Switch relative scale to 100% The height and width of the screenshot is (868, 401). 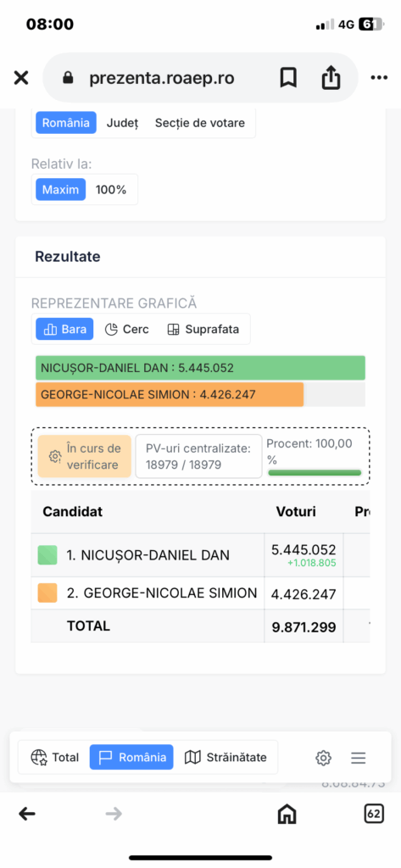[111, 190]
